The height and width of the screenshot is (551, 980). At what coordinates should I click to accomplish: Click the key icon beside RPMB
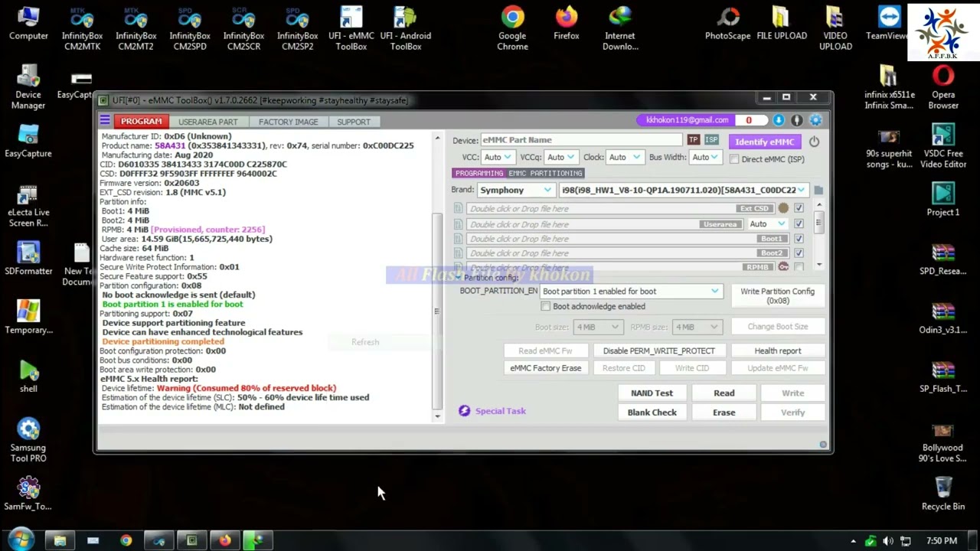(783, 266)
